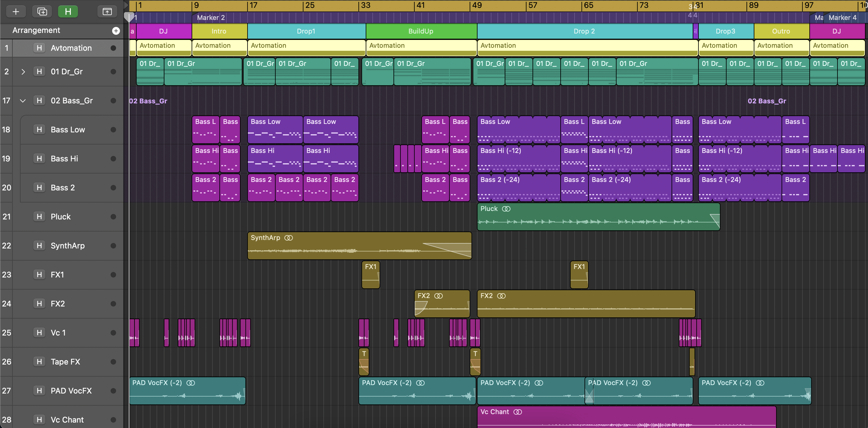This screenshot has height=428, width=868.
Task: Toggle the H hide button on the FX1 track
Action: point(39,275)
